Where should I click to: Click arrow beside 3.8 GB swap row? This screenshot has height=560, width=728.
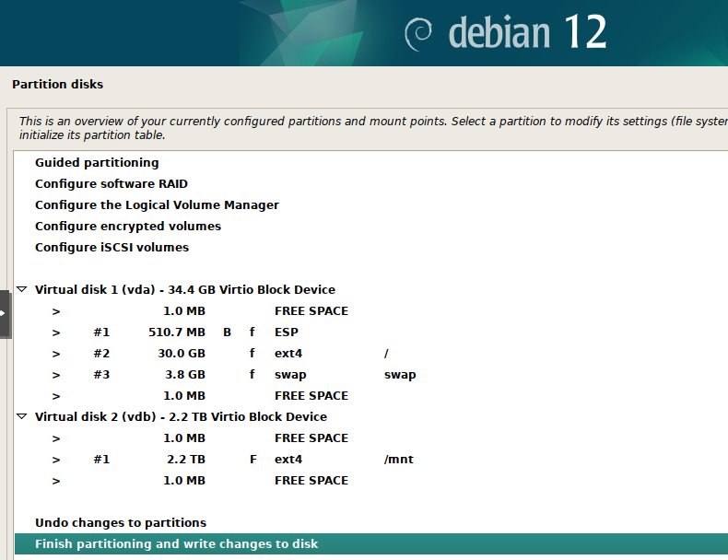click(56, 375)
